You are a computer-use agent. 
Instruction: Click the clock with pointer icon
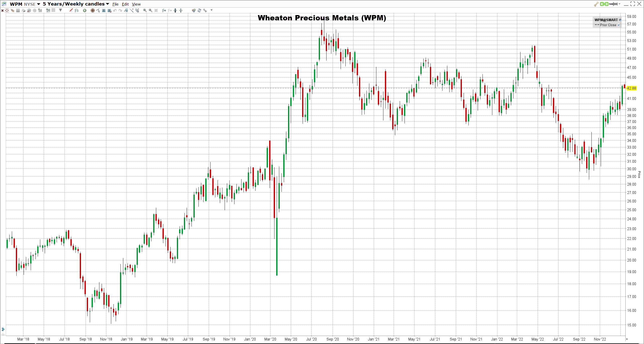tap(29, 11)
